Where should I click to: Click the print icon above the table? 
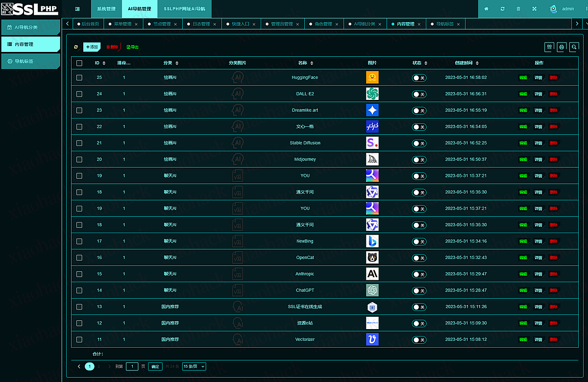pos(562,47)
